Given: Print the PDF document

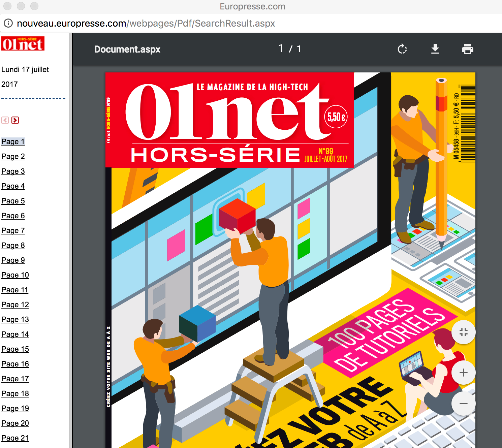Looking at the screenshot, I should point(468,49).
